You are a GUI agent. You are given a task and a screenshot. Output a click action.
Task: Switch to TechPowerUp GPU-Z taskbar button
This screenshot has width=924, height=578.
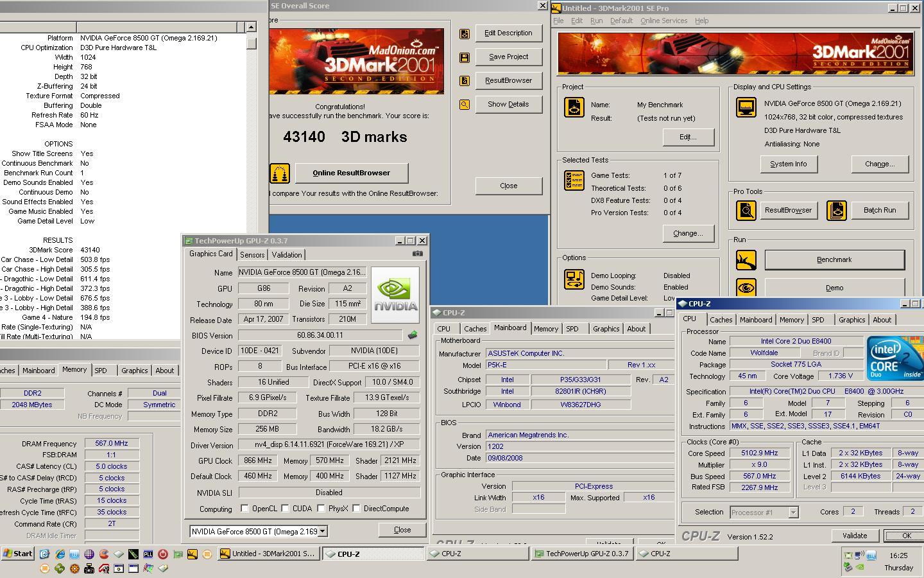click(582, 554)
